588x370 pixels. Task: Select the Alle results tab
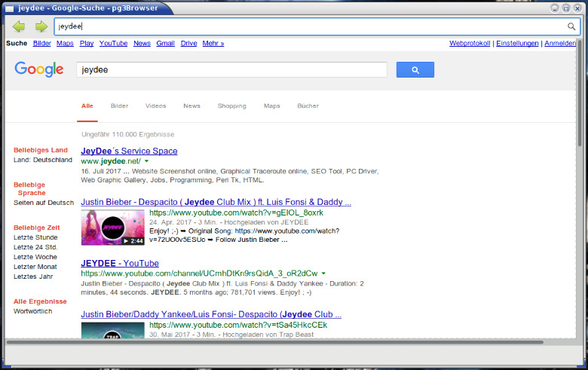87,106
